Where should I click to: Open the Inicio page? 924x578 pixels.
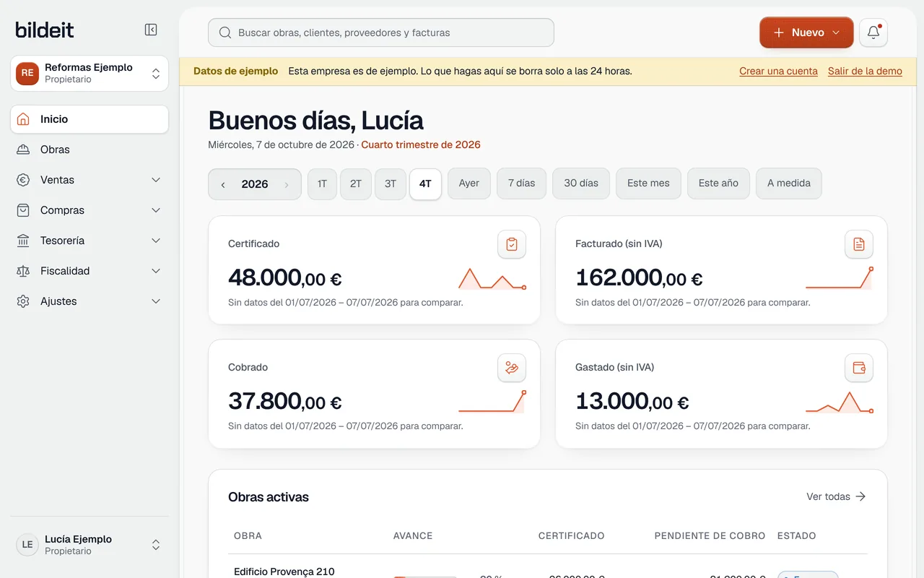[90, 119]
